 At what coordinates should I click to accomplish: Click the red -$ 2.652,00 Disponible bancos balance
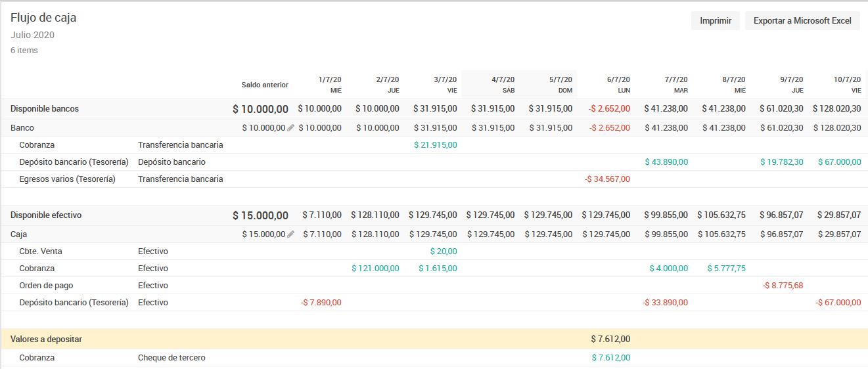[609, 109]
